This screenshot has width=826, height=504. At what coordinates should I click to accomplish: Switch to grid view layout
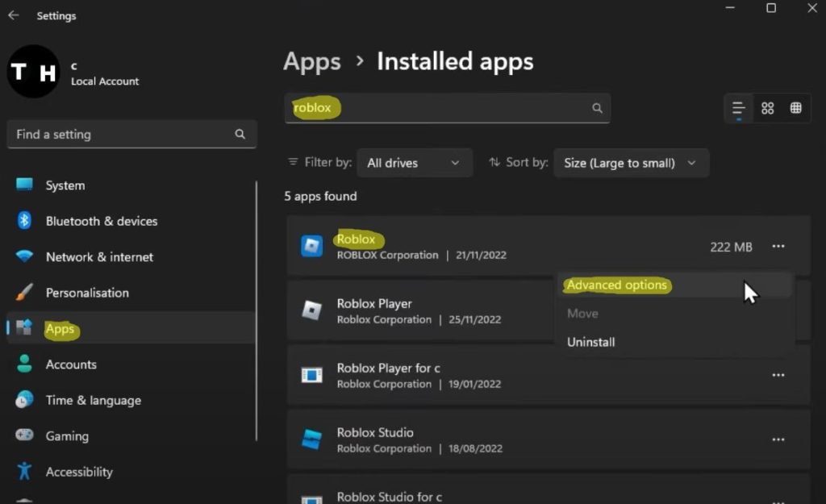[x=768, y=109]
